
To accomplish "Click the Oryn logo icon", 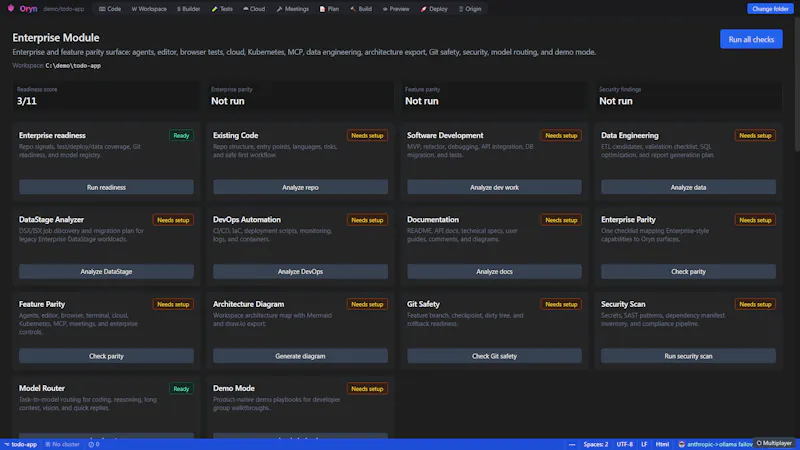I will [x=11, y=8].
